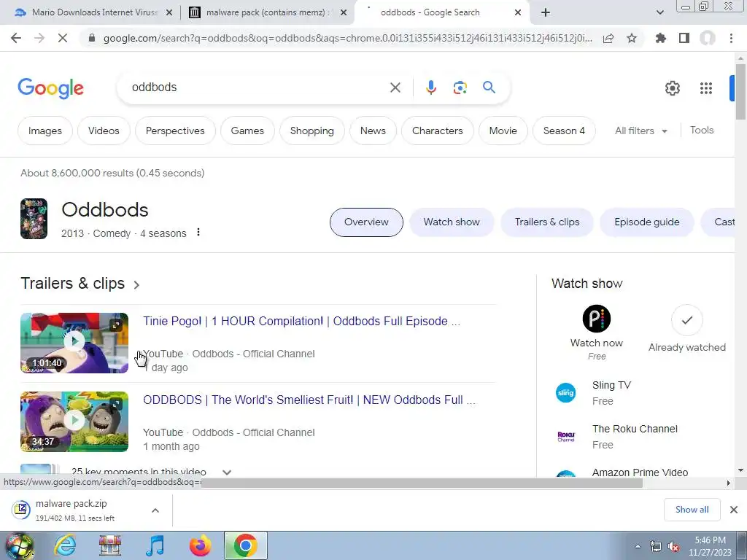The image size is (747, 560).
Task: Start a voice search with the microphone
Action: tap(430, 87)
